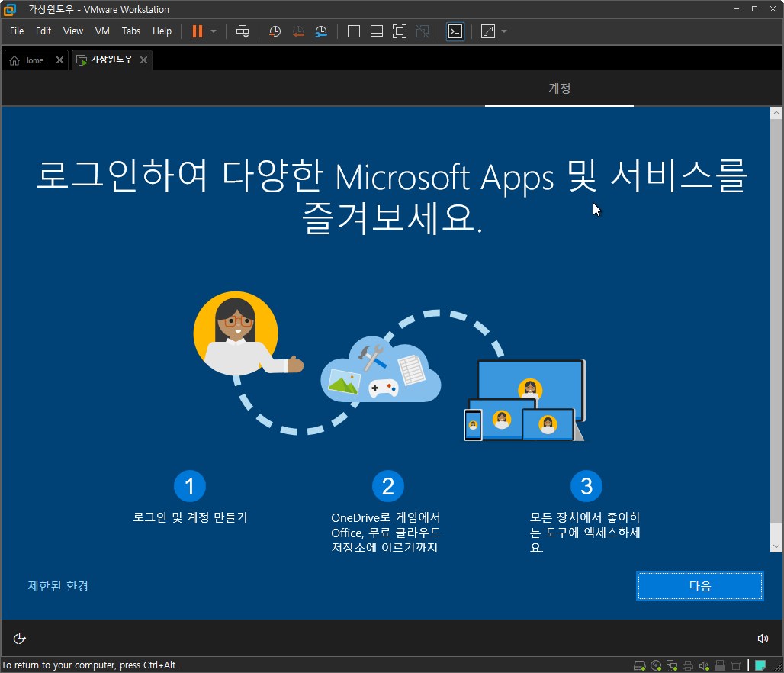This screenshot has width=784, height=673.
Task: Click the devices illustration
Action: pos(525,401)
